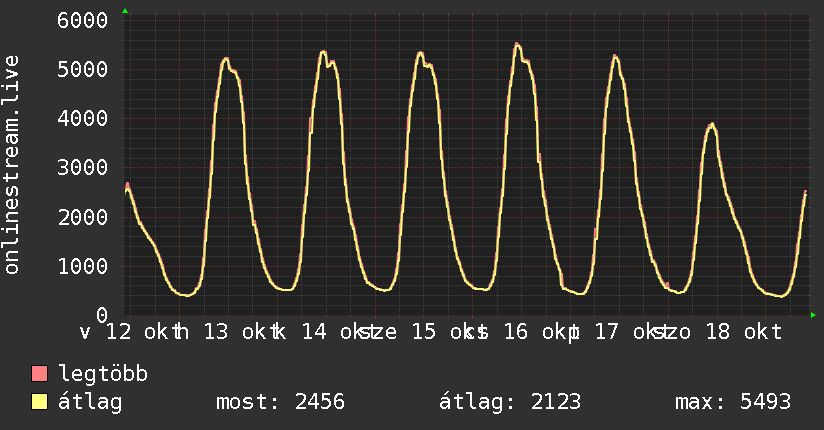Click the h 13 okt date label
Viewport: 824px width, 430px height.
[x=226, y=332]
